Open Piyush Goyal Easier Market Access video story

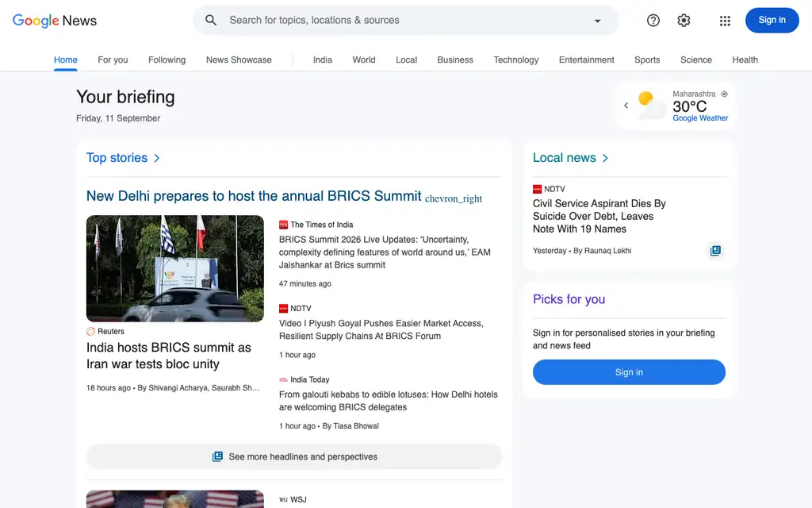(x=381, y=329)
